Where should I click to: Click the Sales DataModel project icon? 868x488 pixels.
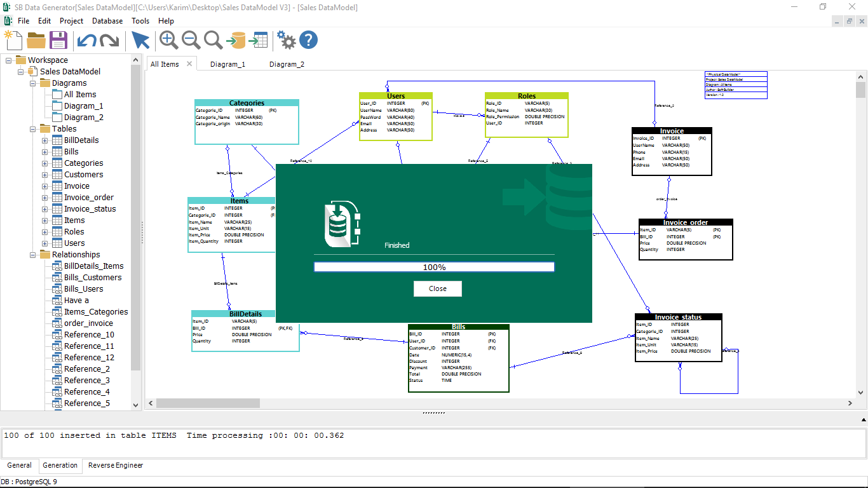pyautogui.click(x=32, y=71)
